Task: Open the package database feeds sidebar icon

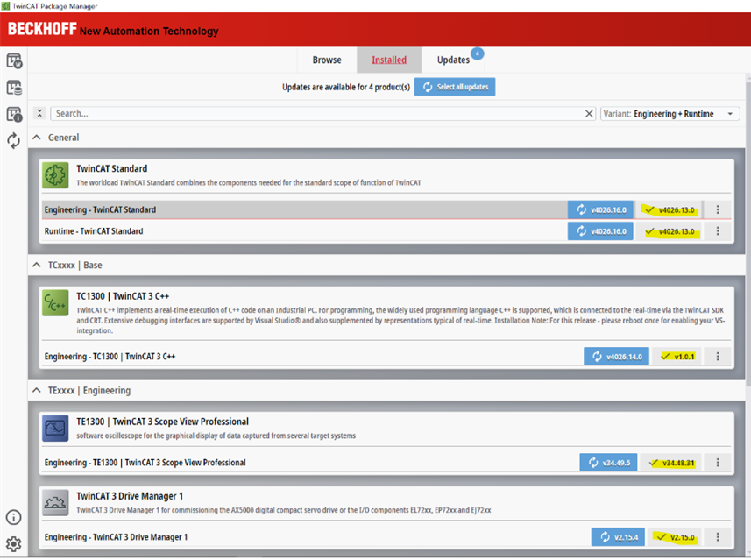Action: [x=14, y=88]
